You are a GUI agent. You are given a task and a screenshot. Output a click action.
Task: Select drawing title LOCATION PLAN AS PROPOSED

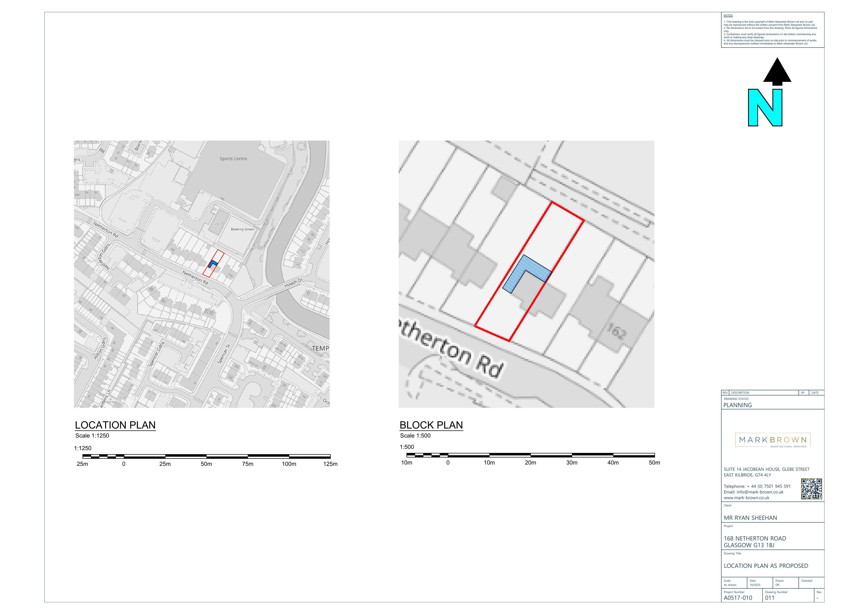click(x=766, y=566)
